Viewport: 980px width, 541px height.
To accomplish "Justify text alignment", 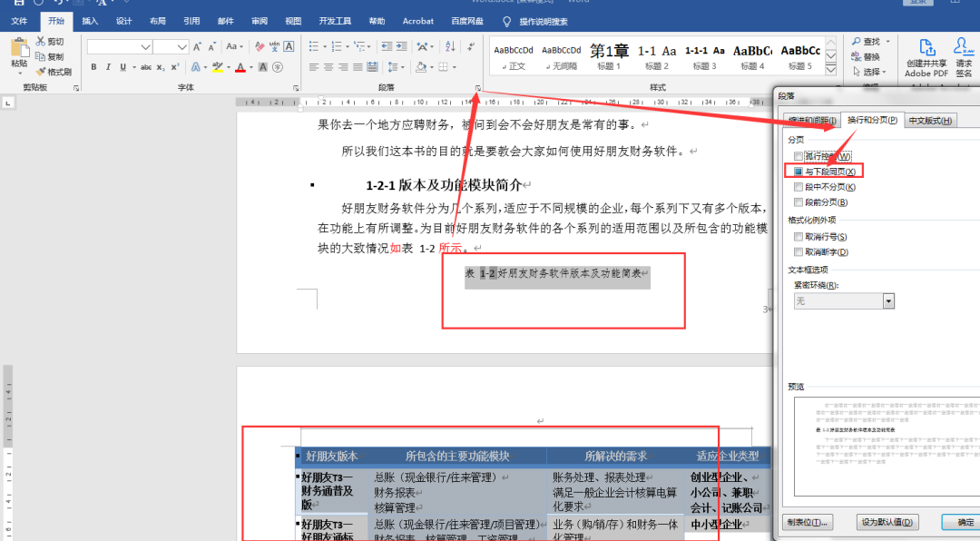I will 358,67.
